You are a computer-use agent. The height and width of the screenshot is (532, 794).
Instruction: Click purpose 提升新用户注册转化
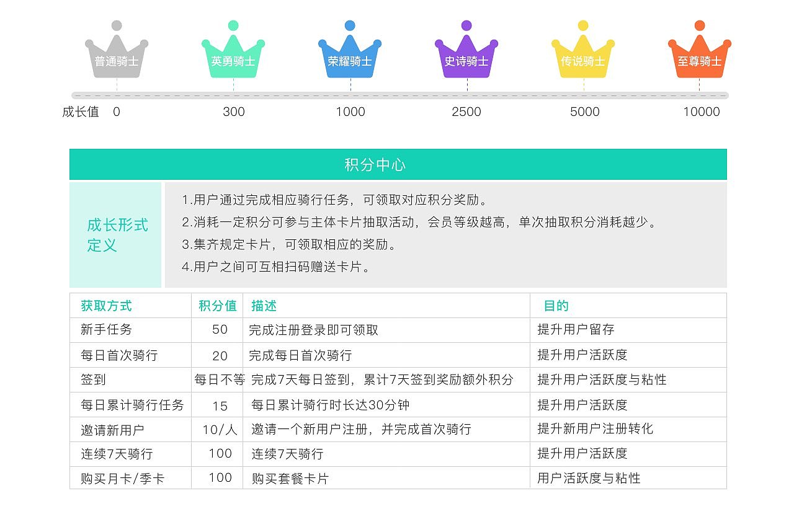point(595,428)
